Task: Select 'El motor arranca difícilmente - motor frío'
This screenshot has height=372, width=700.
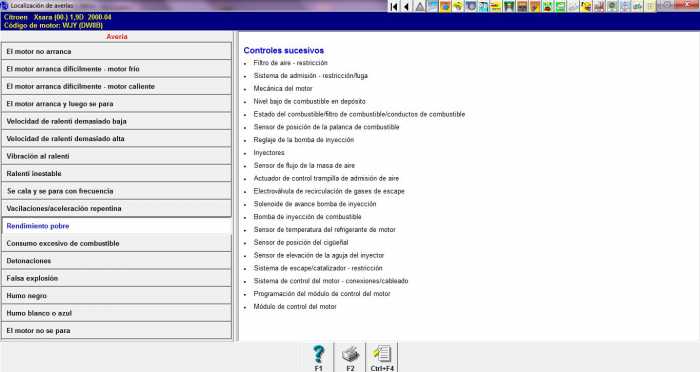Action: click(117, 69)
